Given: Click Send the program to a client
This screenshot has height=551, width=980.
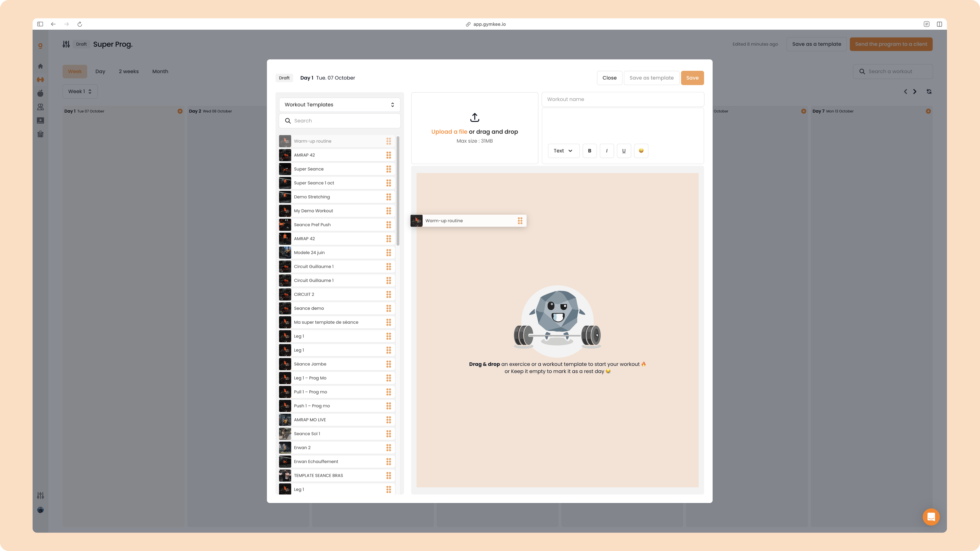Looking at the screenshot, I should (891, 44).
